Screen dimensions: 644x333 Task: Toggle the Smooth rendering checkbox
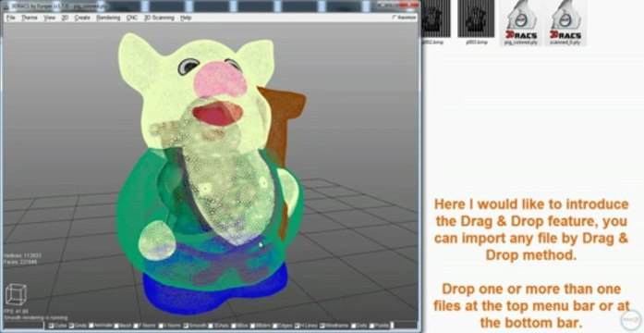(186, 326)
